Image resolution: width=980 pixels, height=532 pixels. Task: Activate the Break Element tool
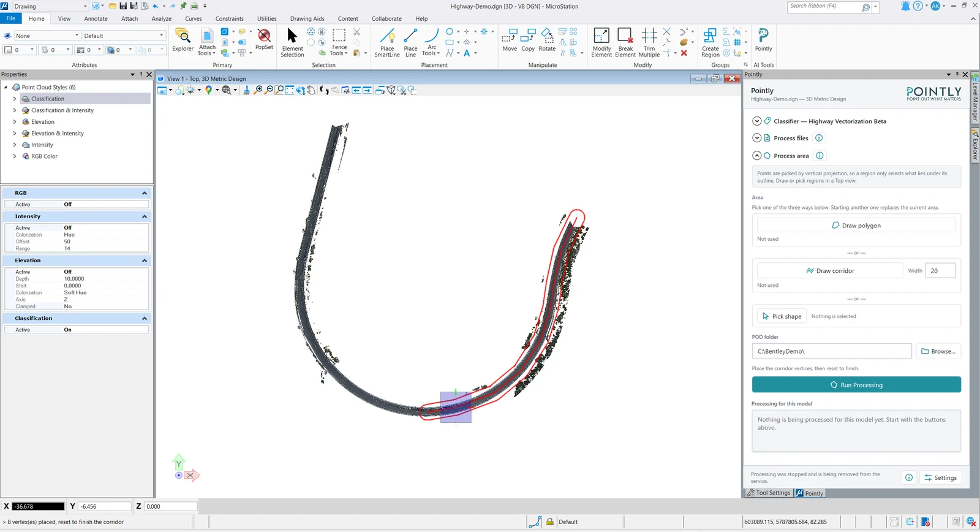pos(625,42)
